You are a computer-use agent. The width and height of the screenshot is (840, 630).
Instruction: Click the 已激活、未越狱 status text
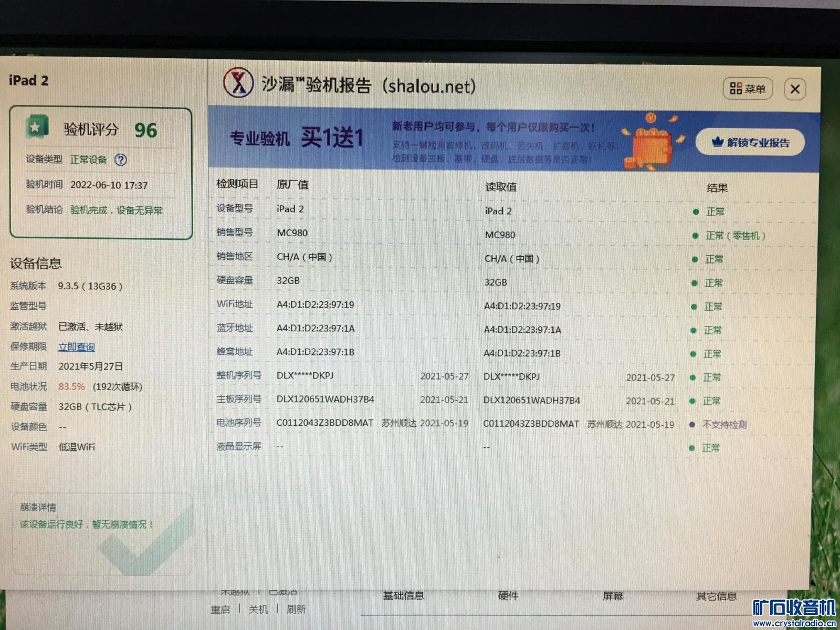90,327
